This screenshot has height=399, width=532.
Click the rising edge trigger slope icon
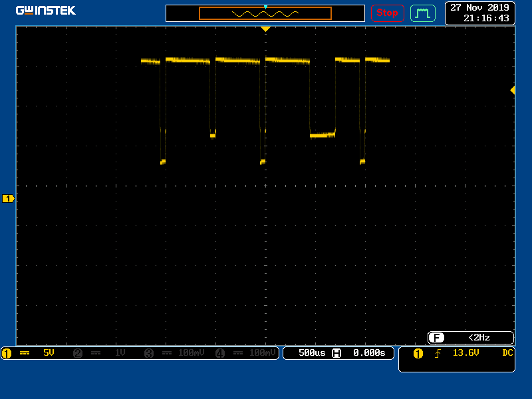[x=438, y=353]
